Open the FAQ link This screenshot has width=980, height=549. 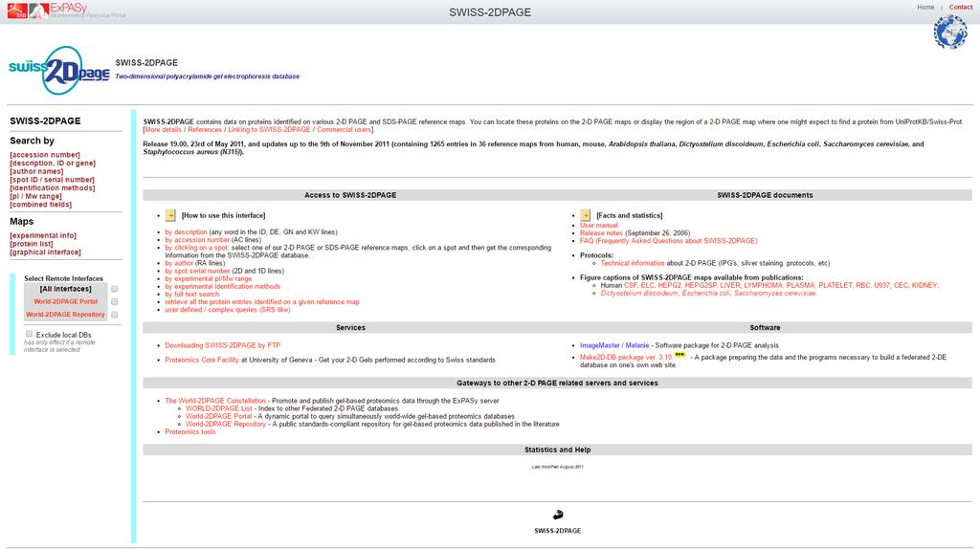(x=669, y=241)
